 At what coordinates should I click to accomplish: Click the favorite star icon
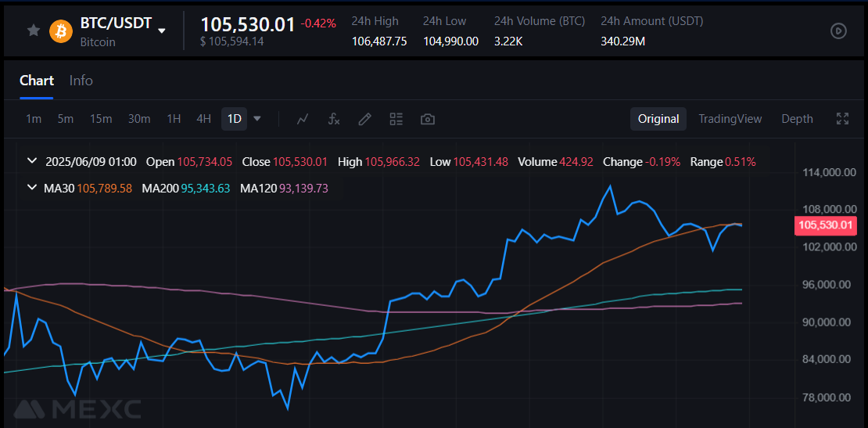33,31
